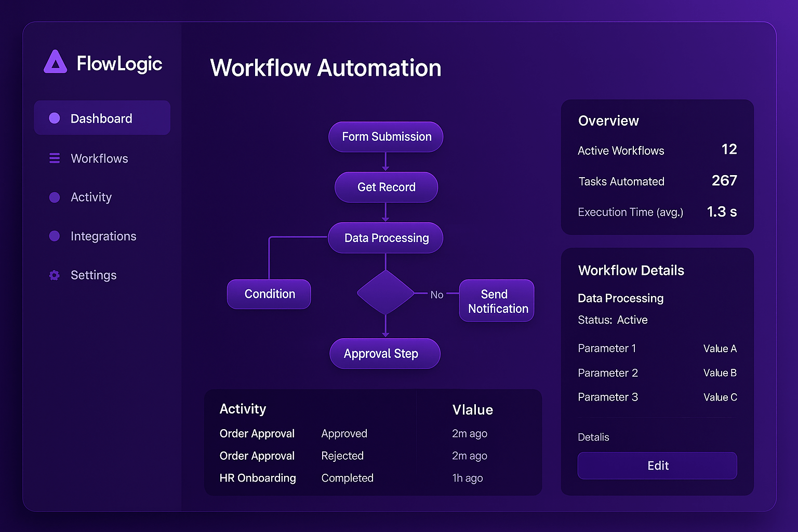Click the Settings gear icon
The width and height of the screenshot is (798, 532).
55,275
